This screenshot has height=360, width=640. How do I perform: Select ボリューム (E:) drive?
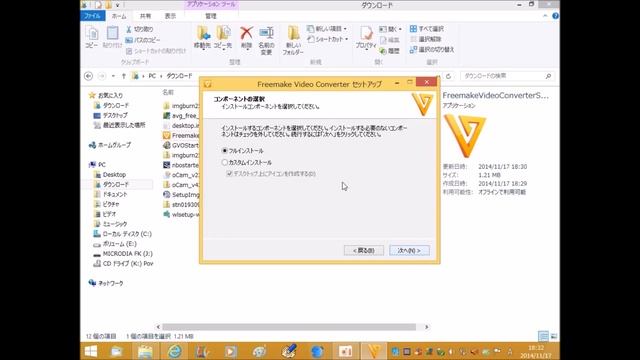click(115, 244)
